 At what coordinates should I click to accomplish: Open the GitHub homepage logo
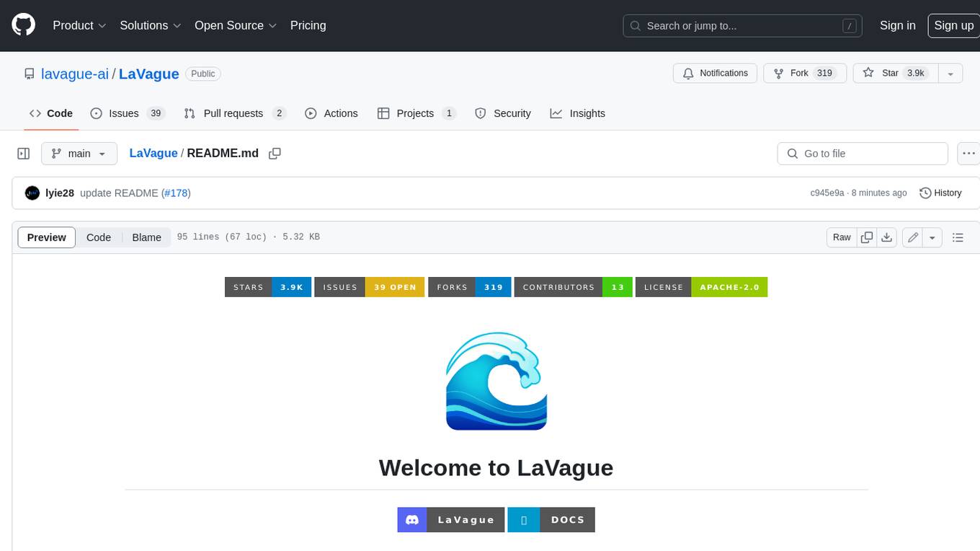tap(24, 25)
